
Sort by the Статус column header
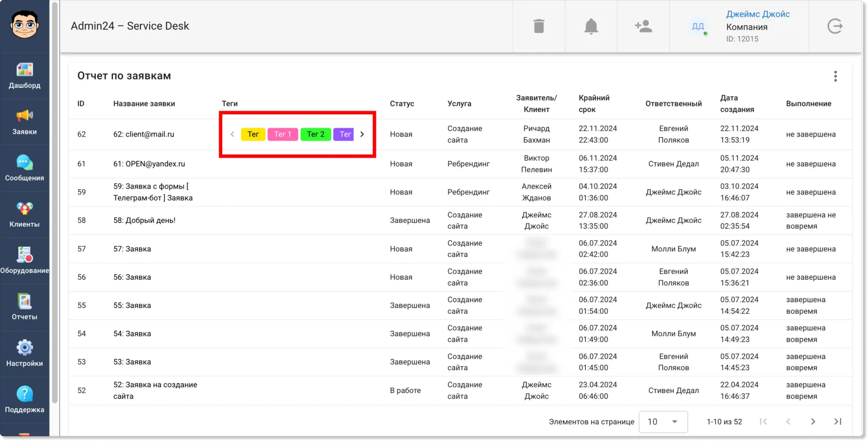pos(402,103)
